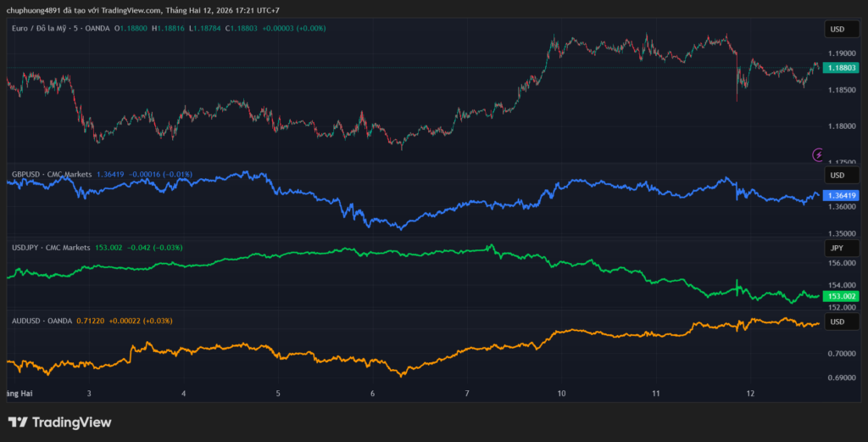Click the TradingView logo
The image size is (868, 442).
(x=59, y=422)
